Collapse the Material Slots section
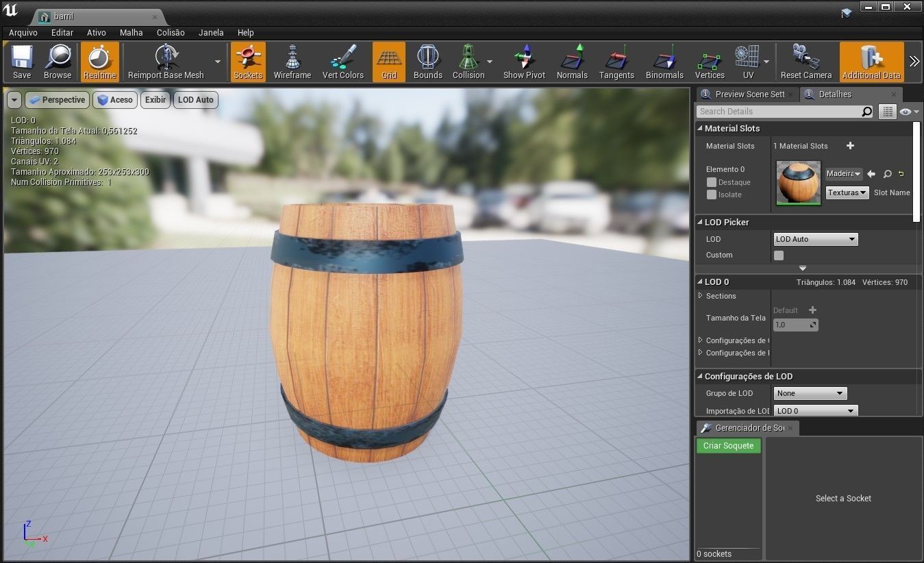This screenshot has width=924, height=563. coord(700,128)
